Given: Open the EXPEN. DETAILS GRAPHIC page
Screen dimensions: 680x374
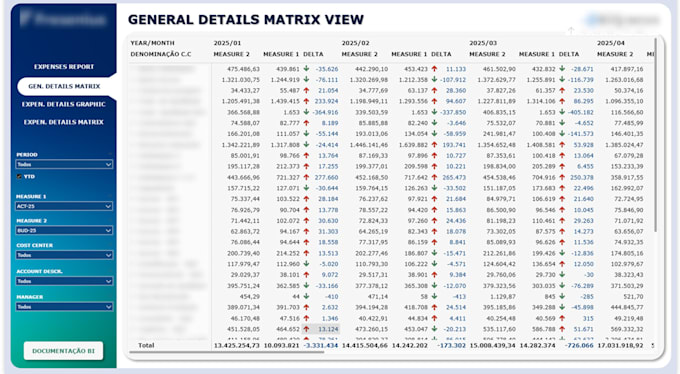Looking at the screenshot, I should [x=64, y=104].
